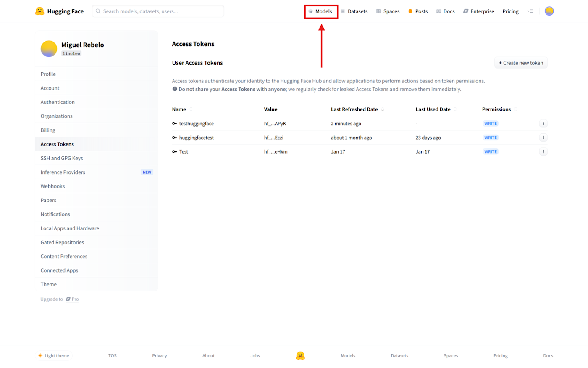Click the Docs footer link
This screenshot has width=588, height=368.
pyautogui.click(x=548, y=356)
